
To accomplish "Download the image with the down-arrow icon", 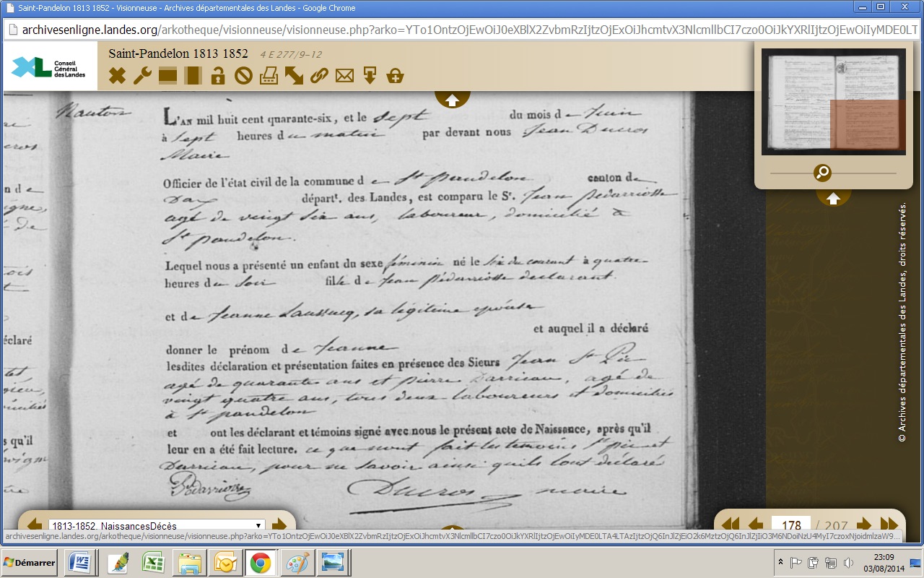I will pyautogui.click(x=370, y=75).
